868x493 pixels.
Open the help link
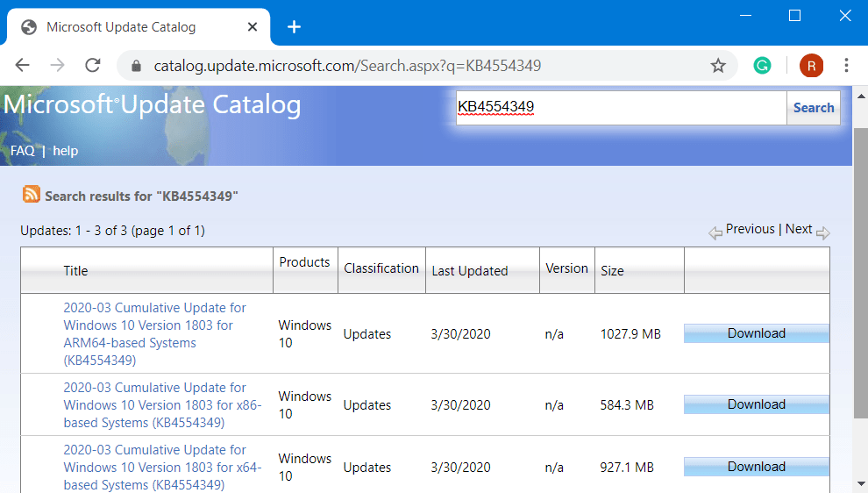tap(66, 151)
